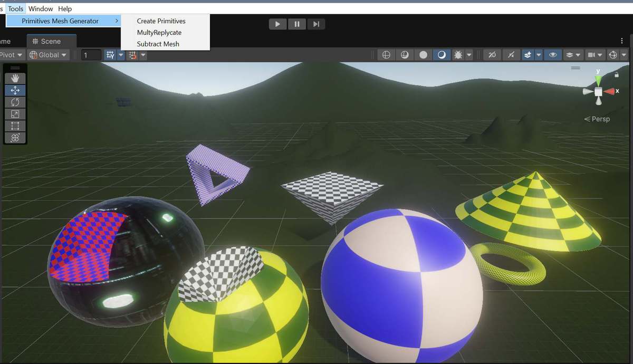Select the Rect tool
This screenshot has width=633, height=364.
pos(15,126)
